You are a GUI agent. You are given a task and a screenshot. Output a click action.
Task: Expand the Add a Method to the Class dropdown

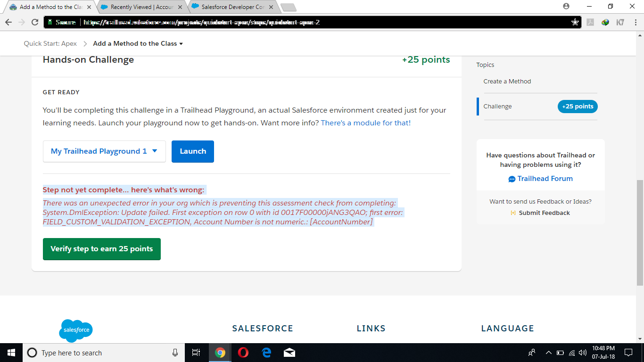138,43
